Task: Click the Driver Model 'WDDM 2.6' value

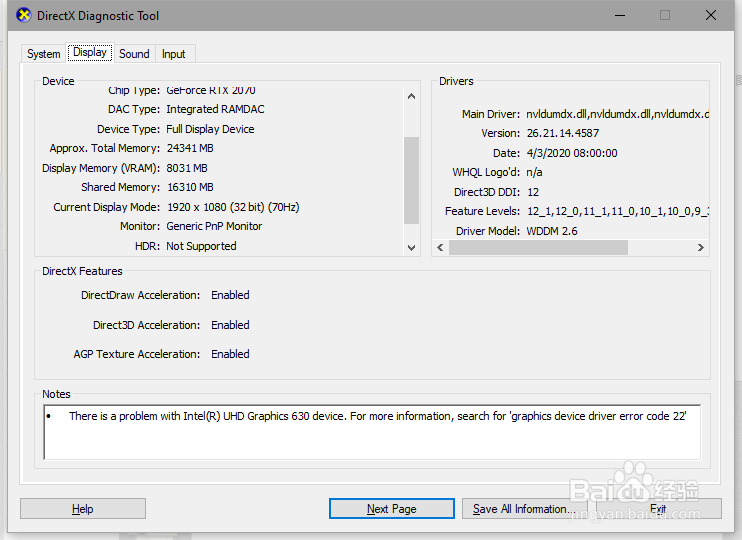Action: pos(552,231)
